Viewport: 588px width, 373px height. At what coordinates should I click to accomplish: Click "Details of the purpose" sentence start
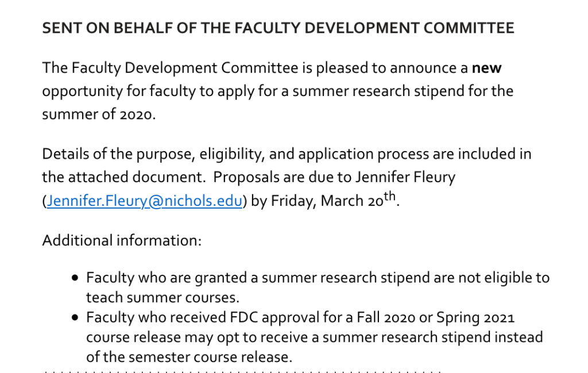point(106,154)
